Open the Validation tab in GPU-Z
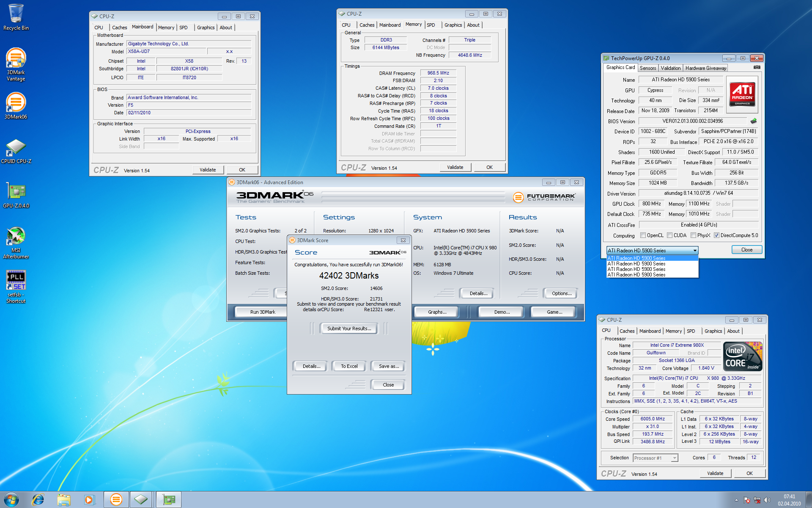812x508 pixels. [x=670, y=68]
